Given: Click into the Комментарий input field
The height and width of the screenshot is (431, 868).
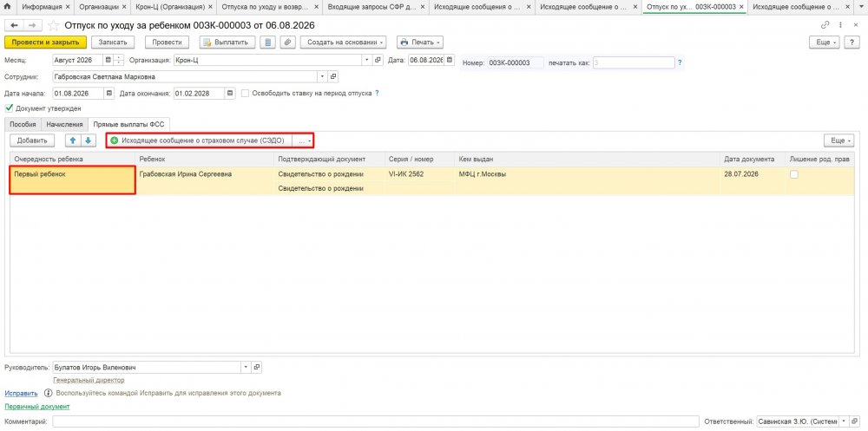Looking at the screenshot, I should tap(373, 421).
